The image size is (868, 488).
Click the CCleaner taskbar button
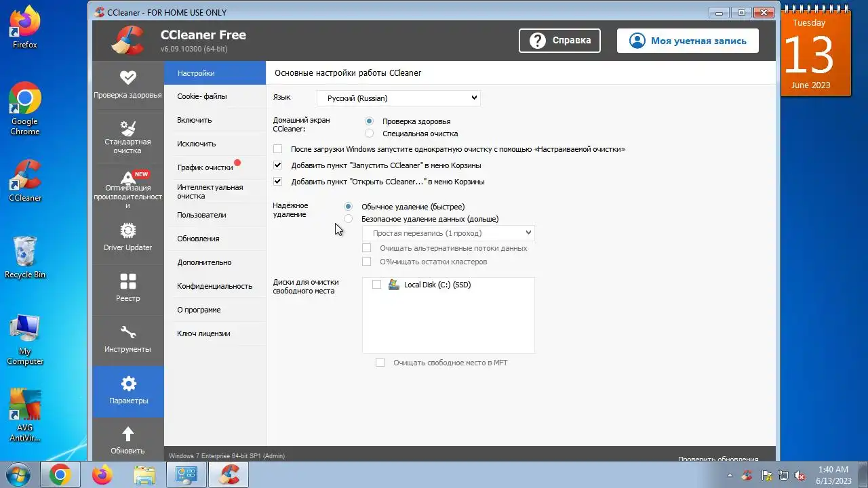point(229,474)
